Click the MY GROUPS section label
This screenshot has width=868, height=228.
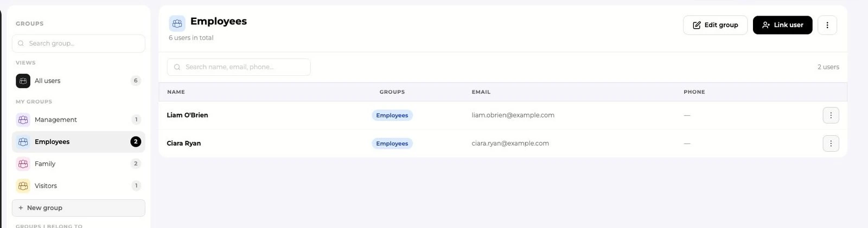[x=34, y=102]
